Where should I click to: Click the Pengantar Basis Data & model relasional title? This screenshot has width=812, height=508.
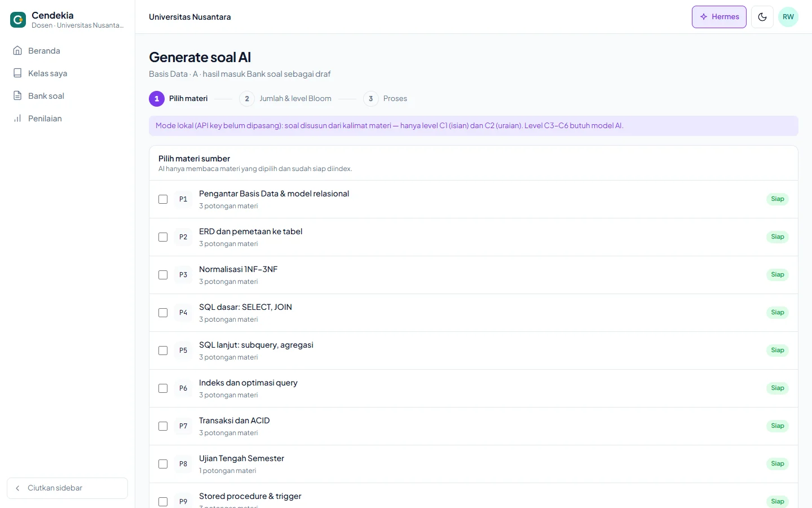click(x=274, y=194)
